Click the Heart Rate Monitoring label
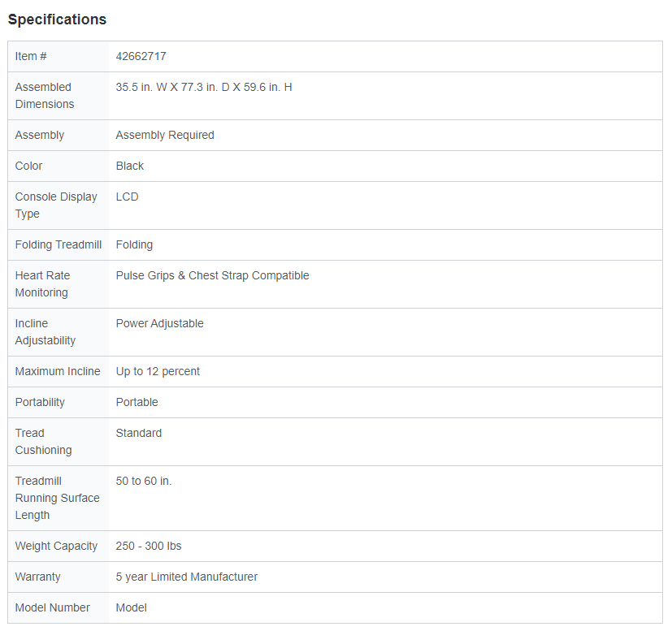 42,284
